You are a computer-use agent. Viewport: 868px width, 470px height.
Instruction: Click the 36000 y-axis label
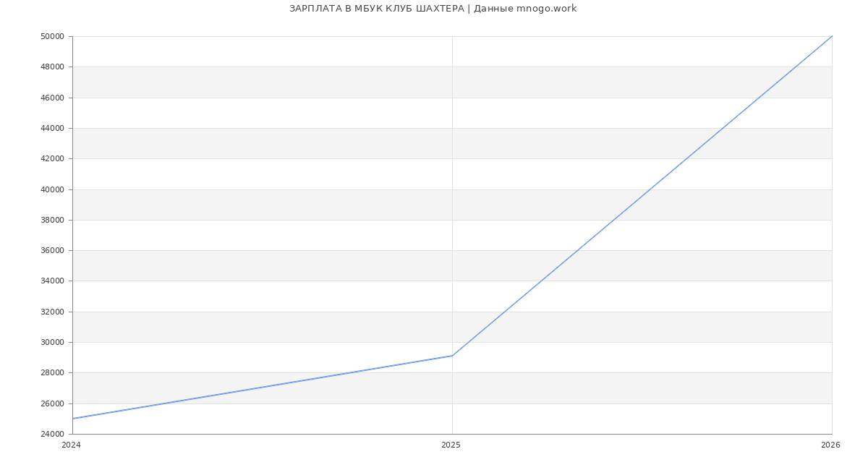click(x=53, y=251)
